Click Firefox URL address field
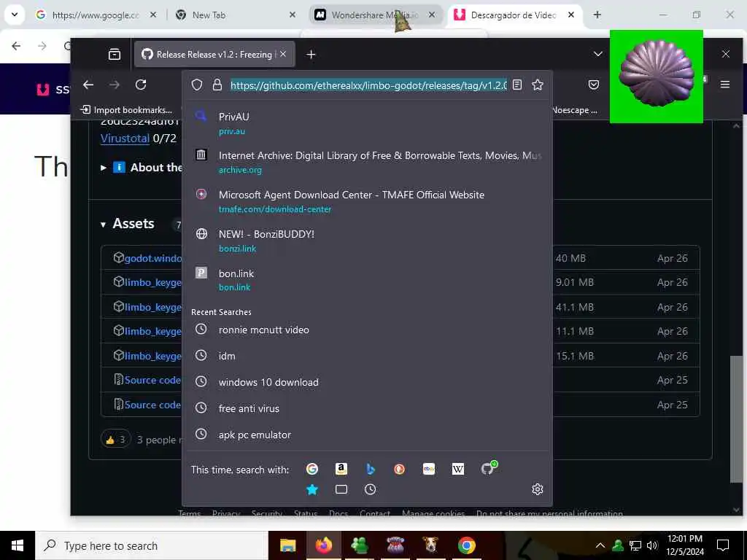Viewport: 747px width, 560px height. click(368, 85)
